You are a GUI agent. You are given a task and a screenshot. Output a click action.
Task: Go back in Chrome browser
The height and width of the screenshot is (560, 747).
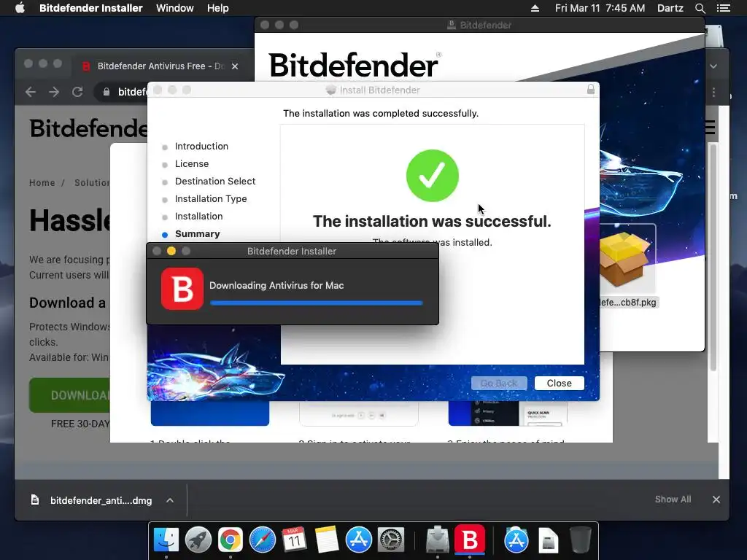[x=31, y=92]
